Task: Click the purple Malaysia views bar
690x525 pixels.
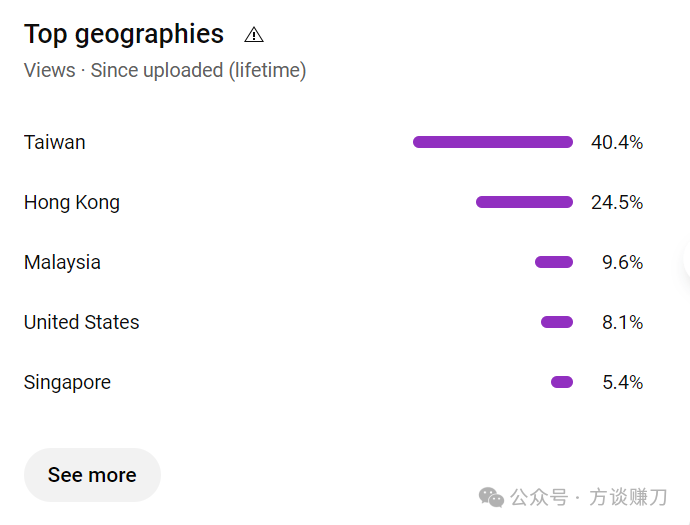Action: 554,262
